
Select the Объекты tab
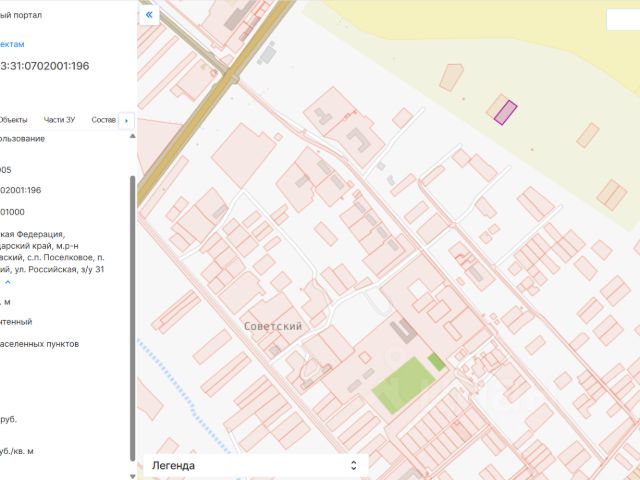(13, 120)
